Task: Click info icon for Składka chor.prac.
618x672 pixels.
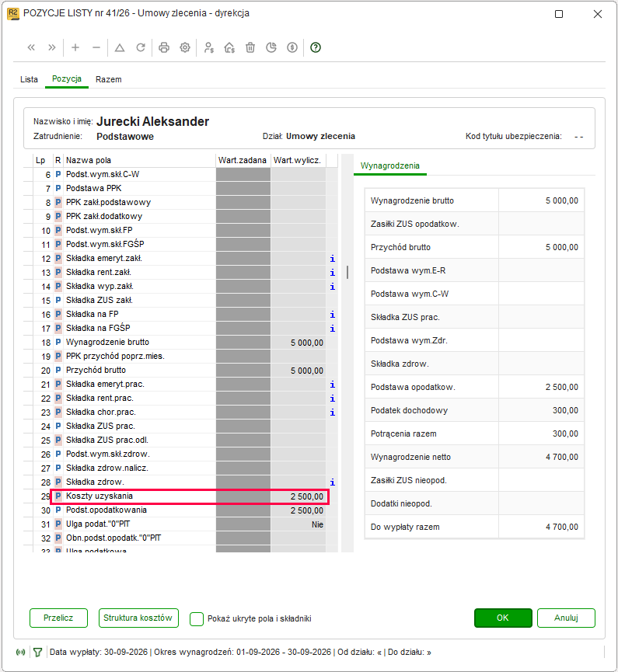Action: [x=333, y=413]
